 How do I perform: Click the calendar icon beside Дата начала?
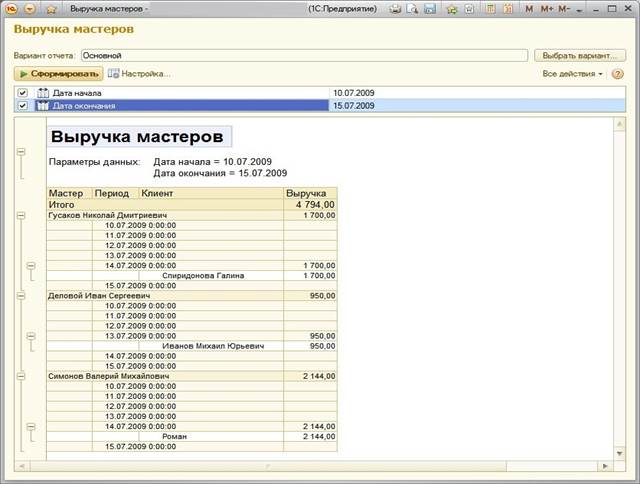(x=43, y=93)
